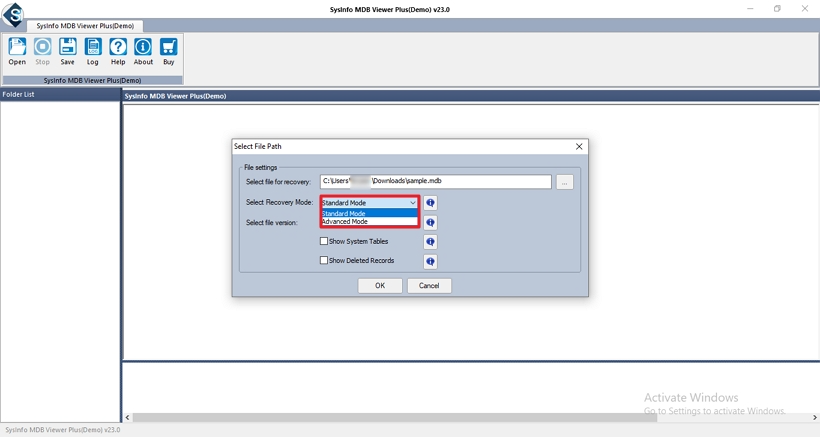Click the Buy cart icon

[168, 51]
